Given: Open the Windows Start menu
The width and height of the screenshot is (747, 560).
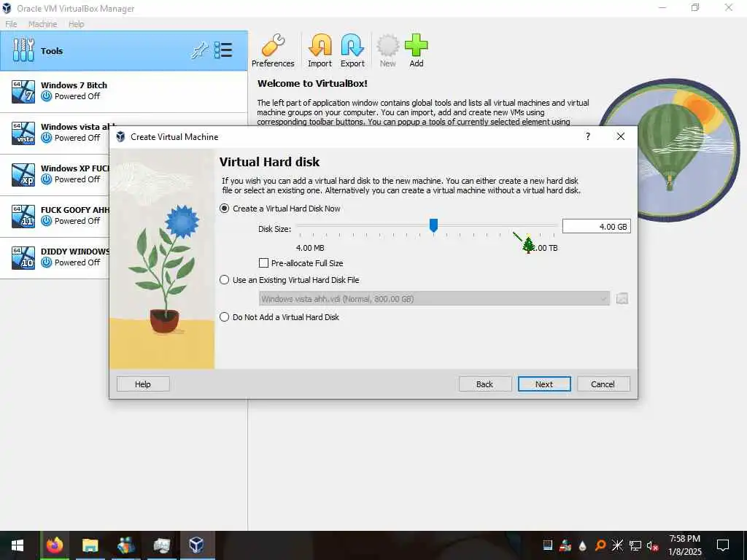Looking at the screenshot, I should 18,545.
